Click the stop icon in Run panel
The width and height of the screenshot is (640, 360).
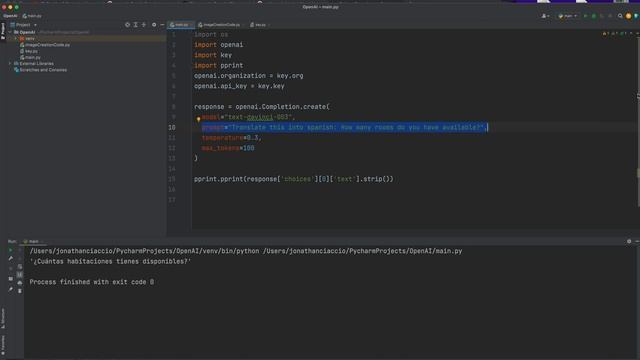click(11, 269)
